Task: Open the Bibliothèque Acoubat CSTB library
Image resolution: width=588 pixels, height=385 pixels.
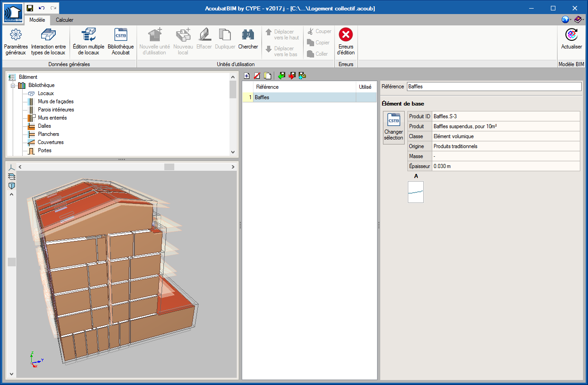Action: (x=121, y=42)
